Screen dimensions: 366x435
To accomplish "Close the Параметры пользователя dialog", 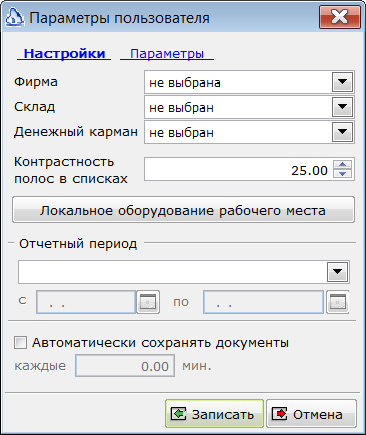I will (340, 17).
